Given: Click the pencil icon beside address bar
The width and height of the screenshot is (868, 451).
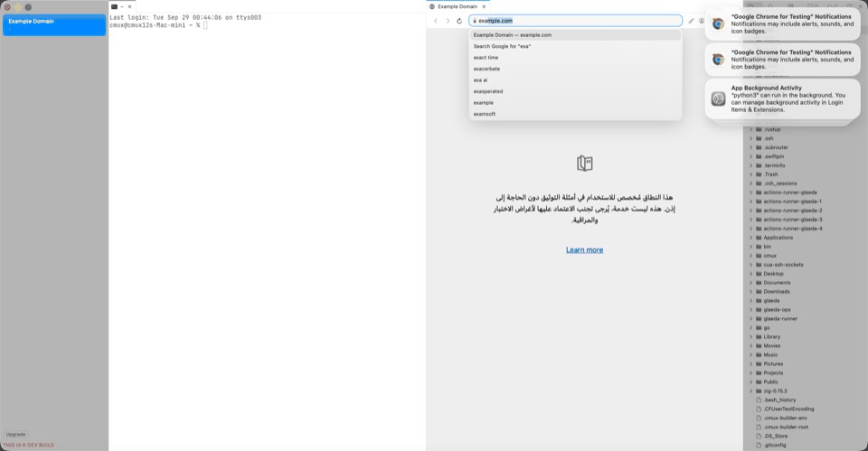Looking at the screenshot, I should click(691, 21).
